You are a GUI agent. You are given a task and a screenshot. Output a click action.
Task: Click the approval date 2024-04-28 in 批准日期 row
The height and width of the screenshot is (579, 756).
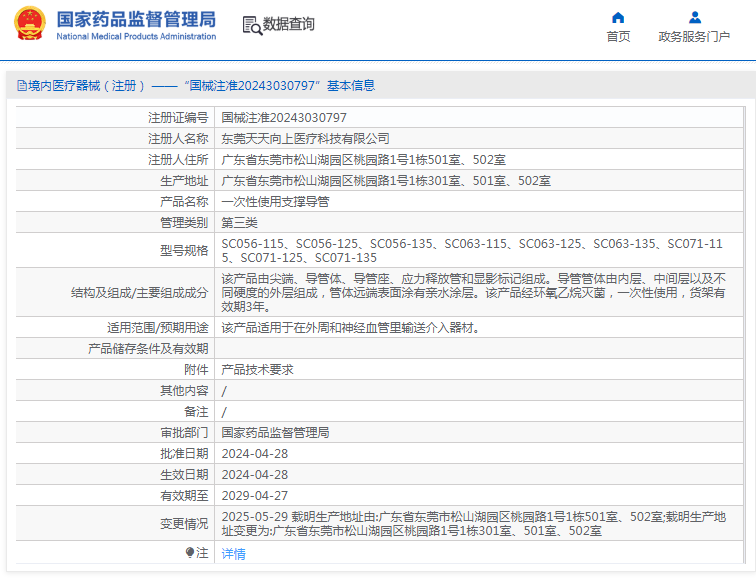255,454
